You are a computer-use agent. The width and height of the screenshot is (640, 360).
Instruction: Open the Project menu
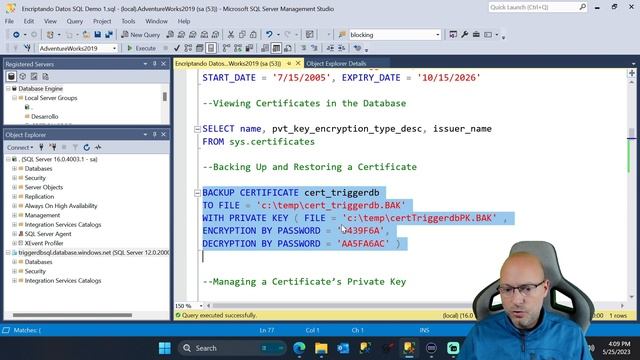(x=102, y=21)
